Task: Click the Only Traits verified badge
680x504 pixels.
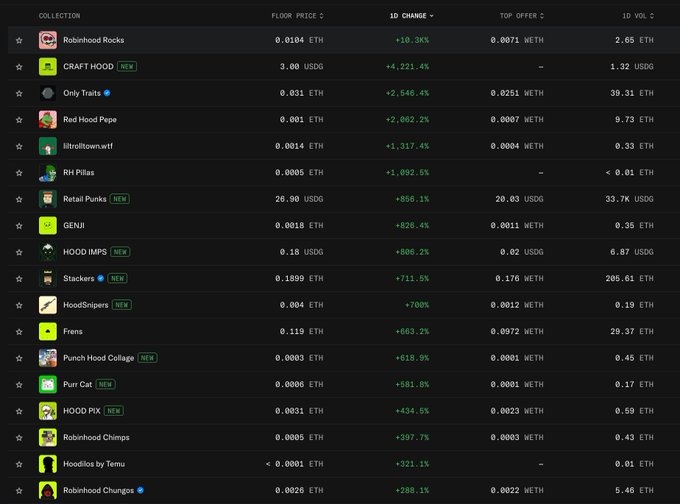Action: click(x=107, y=93)
